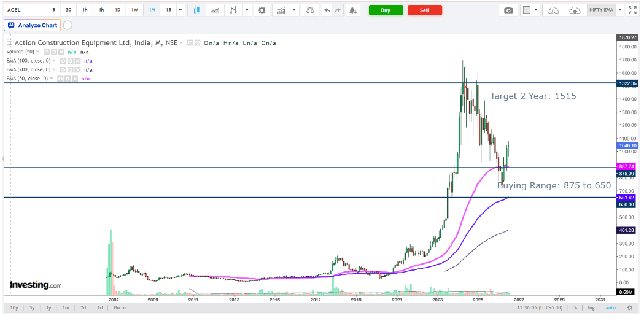644x321 pixels.
Task: Expand the time interval dropdown arrow
Action: pos(180,10)
